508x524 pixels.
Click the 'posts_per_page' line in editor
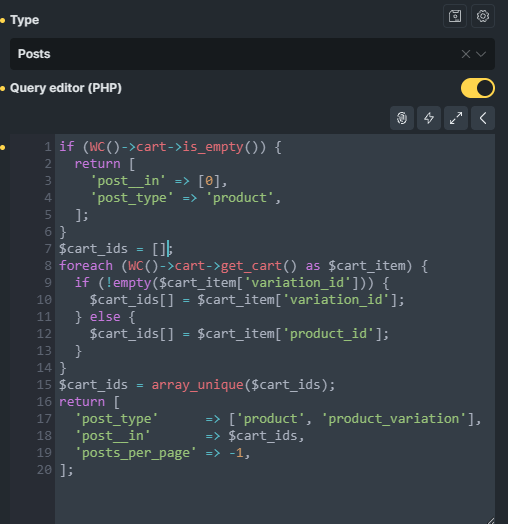(x=162, y=453)
